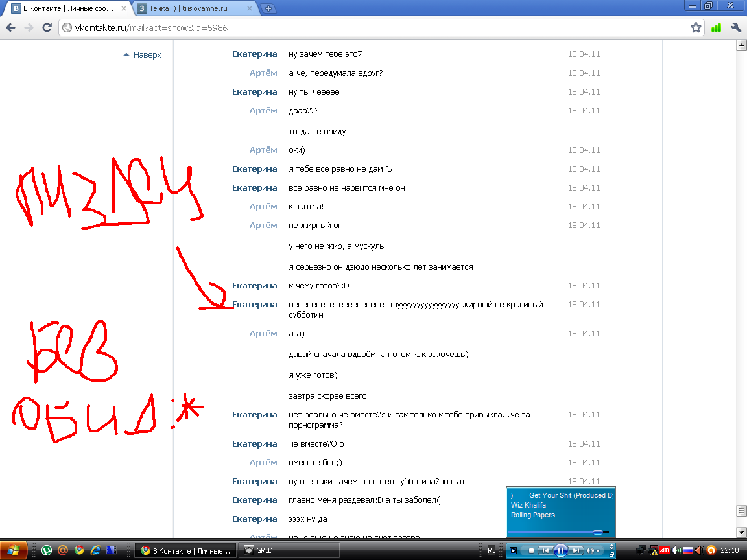
Task: Click Артём next to 'ага)'
Action: [x=263, y=334]
